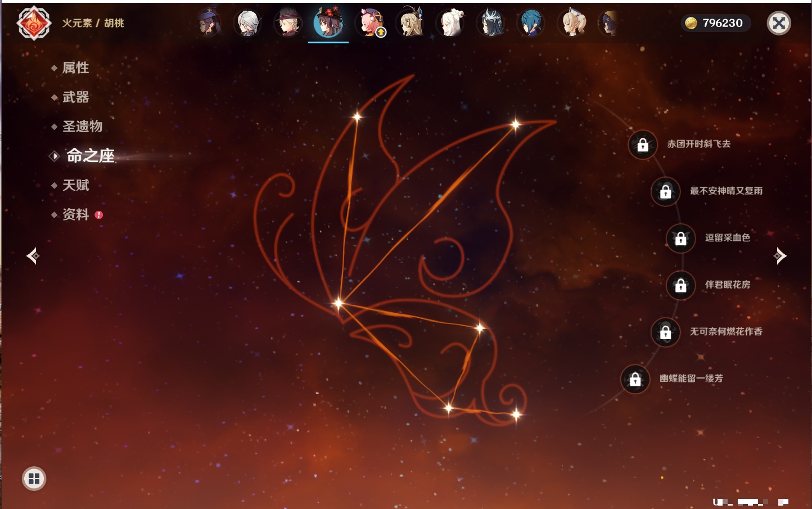The height and width of the screenshot is (509, 812).
Task: Choose the blue-haired character avatar
Action: coord(531,23)
